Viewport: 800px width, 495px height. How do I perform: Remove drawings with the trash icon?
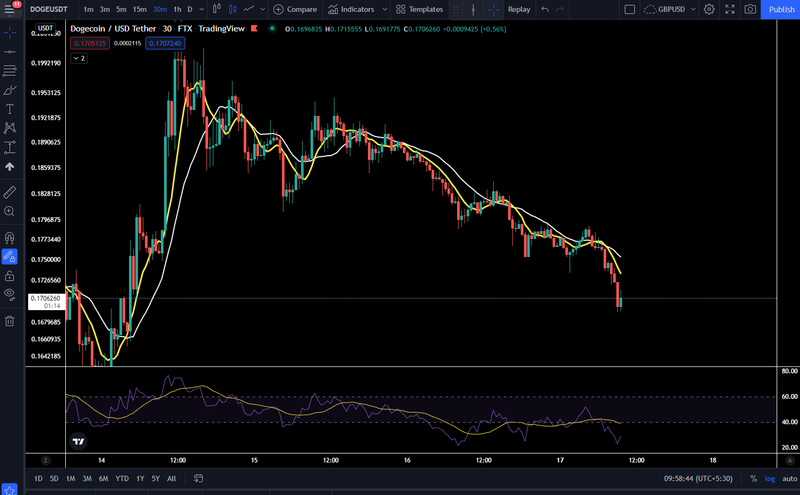tap(9, 321)
